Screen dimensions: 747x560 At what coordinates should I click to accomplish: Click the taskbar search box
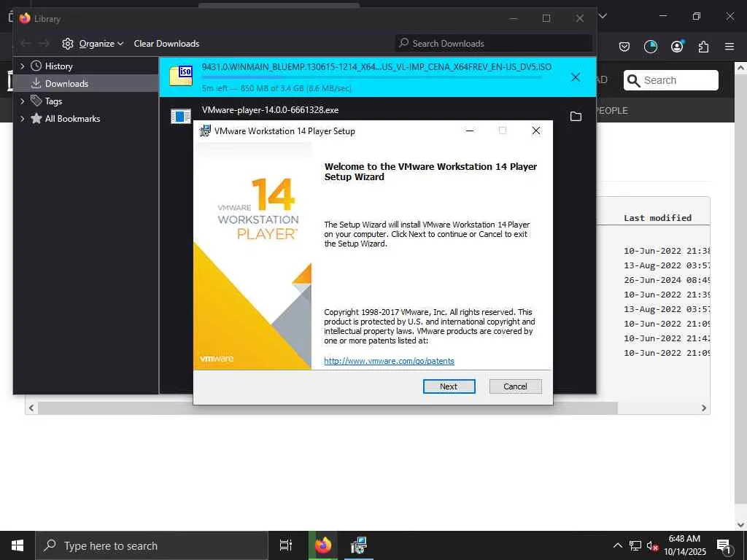[152, 545]
